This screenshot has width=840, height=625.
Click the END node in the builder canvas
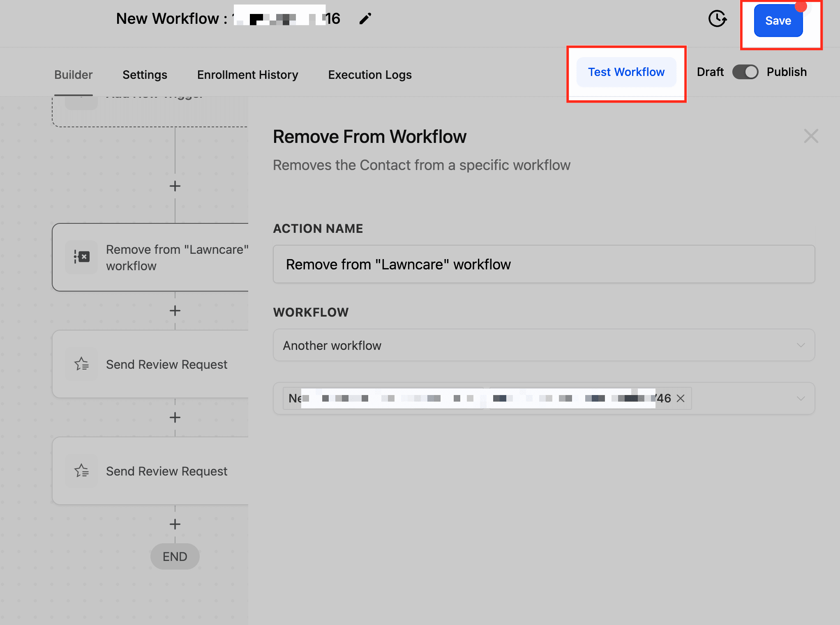pyautogui.click(x=175, y=556)
